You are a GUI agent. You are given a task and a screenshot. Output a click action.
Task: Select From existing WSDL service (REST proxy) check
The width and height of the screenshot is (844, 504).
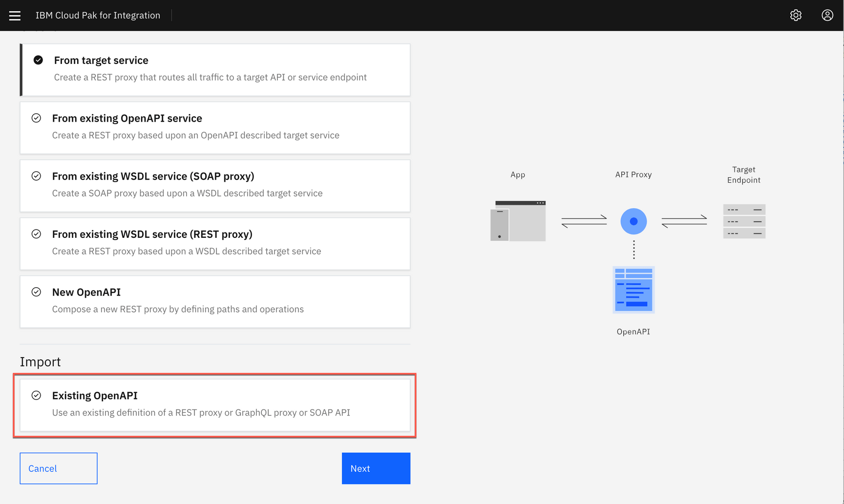(x=36, y=234)
